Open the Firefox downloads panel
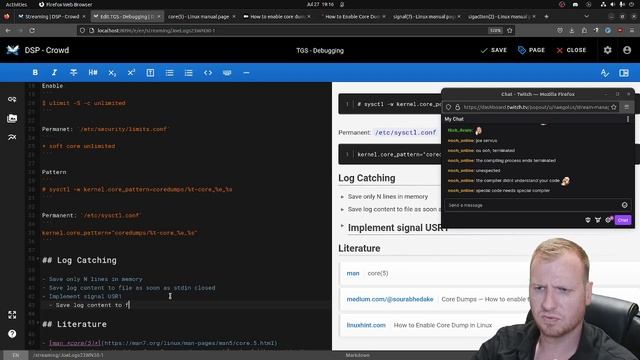Screen dimensions: 640x360 coord(572,30)
